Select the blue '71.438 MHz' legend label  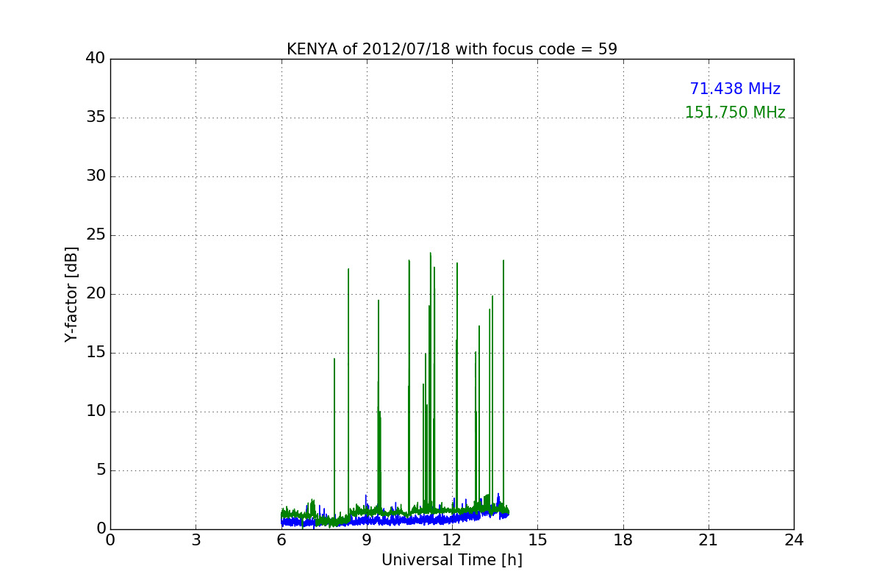(735, 89)
